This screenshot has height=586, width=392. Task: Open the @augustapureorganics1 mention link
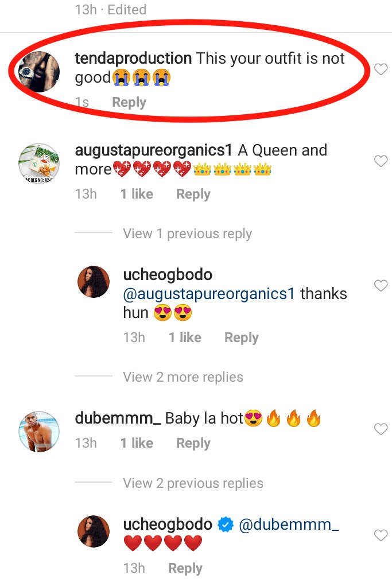[x=209, y=294]
